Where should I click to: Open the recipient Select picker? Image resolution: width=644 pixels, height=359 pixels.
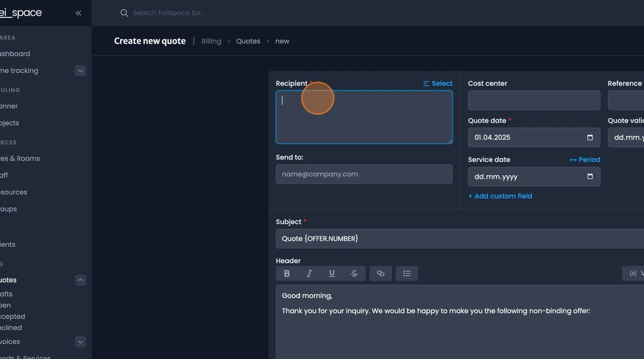pos(438,83)
